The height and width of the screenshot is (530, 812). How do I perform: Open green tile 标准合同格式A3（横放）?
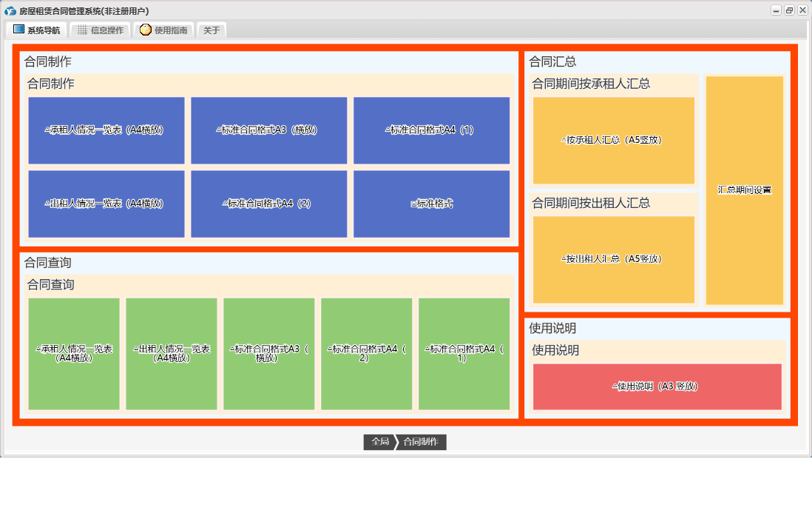click(268, 354)
